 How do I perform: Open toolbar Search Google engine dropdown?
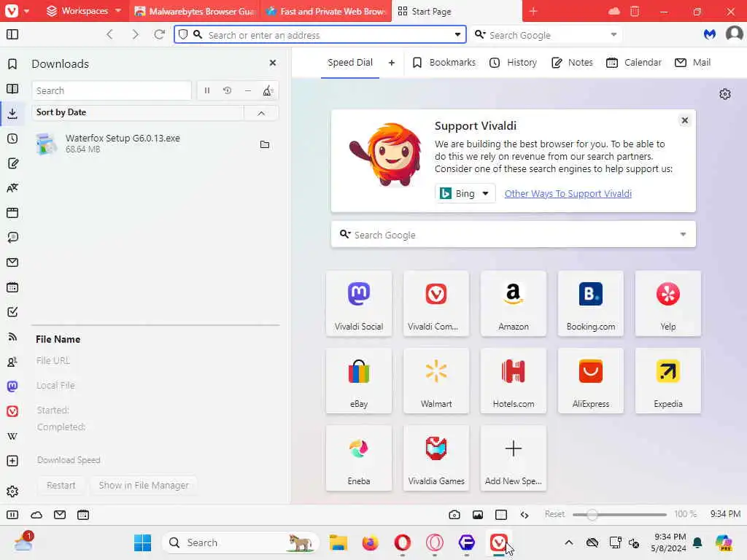(x=614, y=34)
